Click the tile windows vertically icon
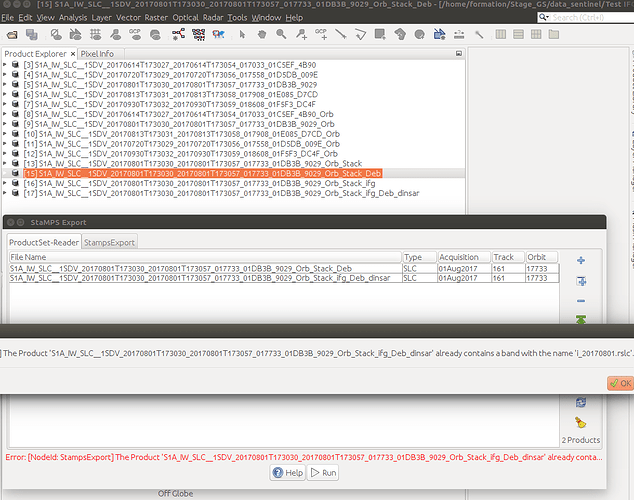This screenshot has width=634, height=500. click(x=518, y=35)
